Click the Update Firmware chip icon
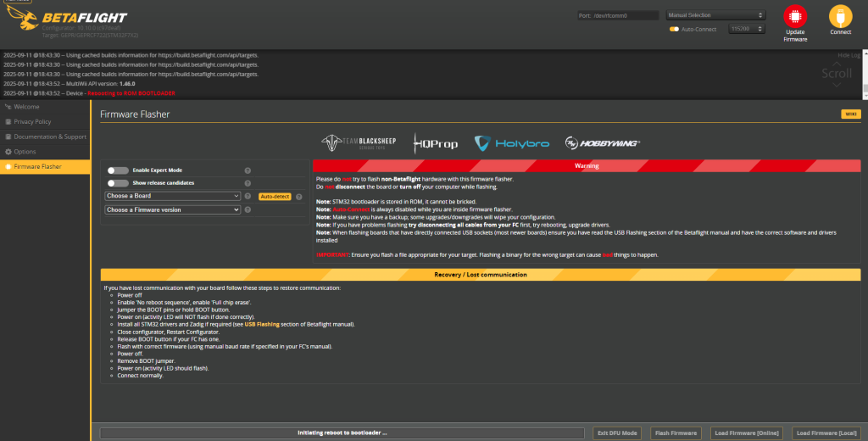The width and height of the screenshot is (868, 441). 795,16
